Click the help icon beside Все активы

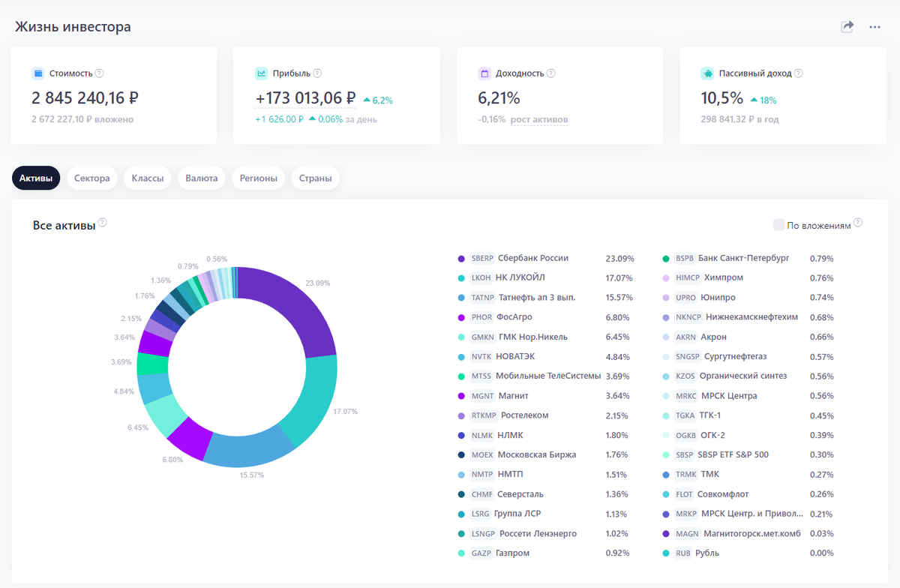coord(103,223)
